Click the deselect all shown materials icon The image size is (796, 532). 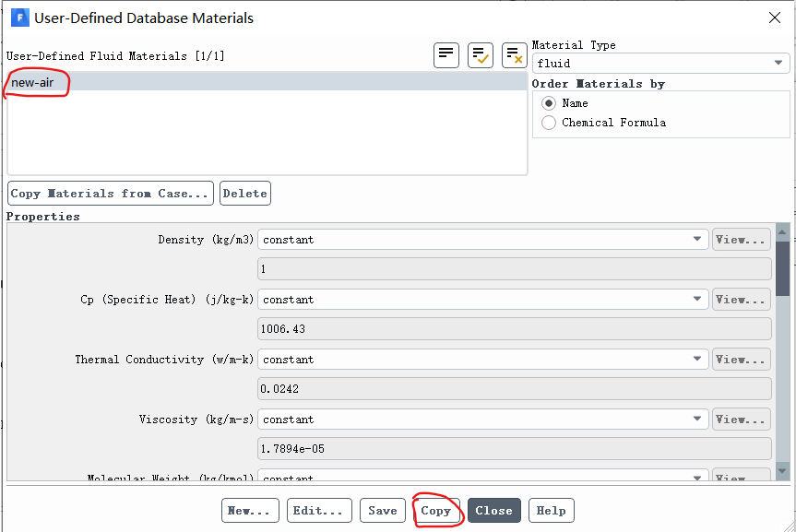coord(515,55)
